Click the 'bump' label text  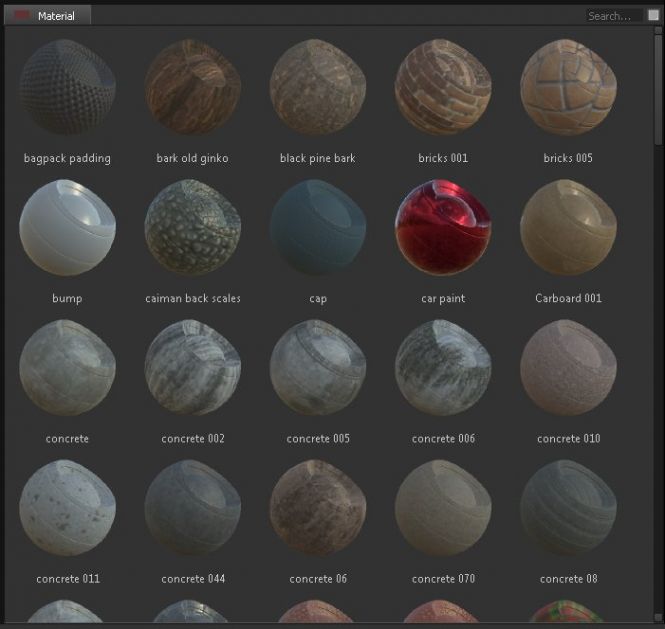click(67, 299)
